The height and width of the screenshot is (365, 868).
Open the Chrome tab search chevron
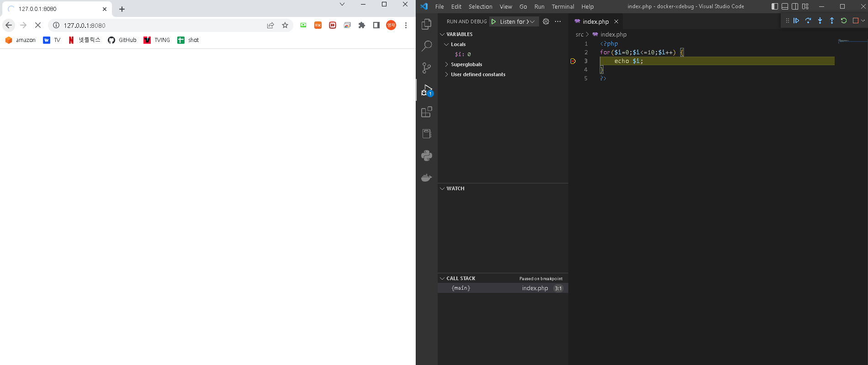342,5
